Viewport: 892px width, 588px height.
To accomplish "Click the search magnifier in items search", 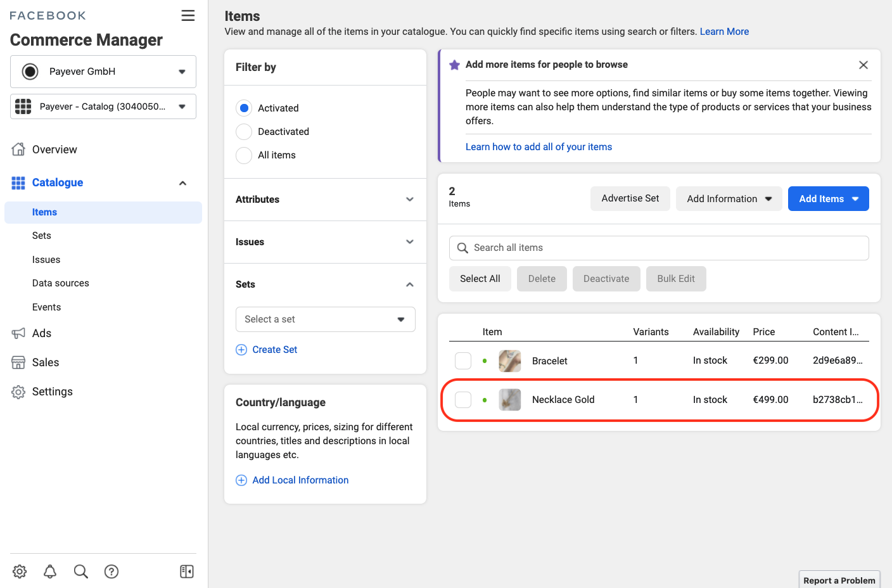I will coord(463,248).
